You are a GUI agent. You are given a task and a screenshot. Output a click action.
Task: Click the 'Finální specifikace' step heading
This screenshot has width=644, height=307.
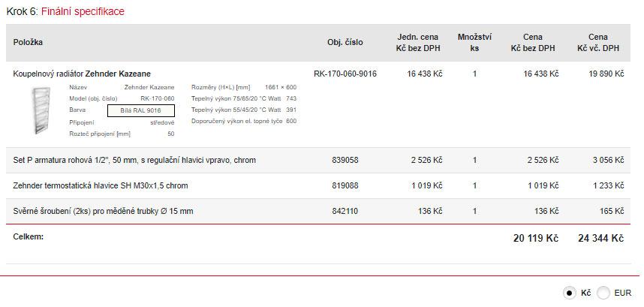pos(83,11)
